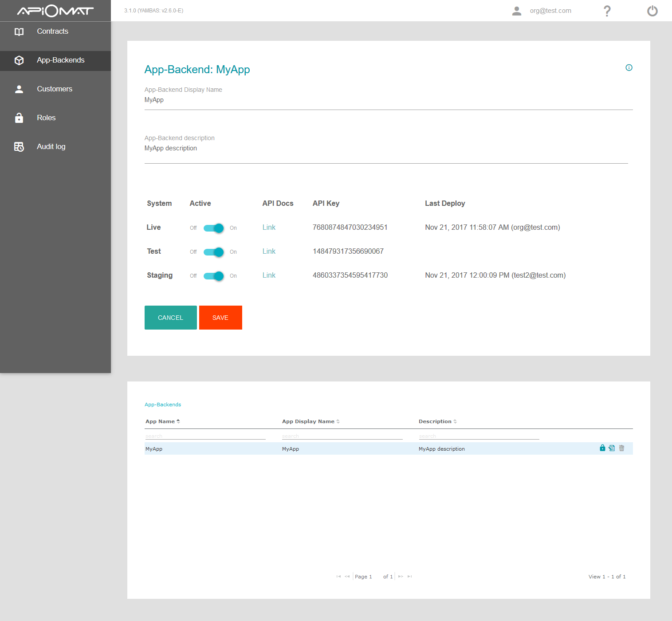The height and width of the screenshot is (621, 672).
Task: Click the trash delete icon in MyApp row
Action: coord(621,448)
